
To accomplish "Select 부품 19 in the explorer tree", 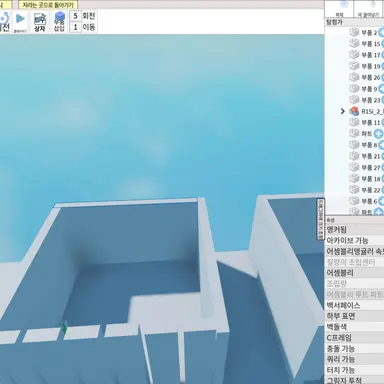I will [371, 66].
